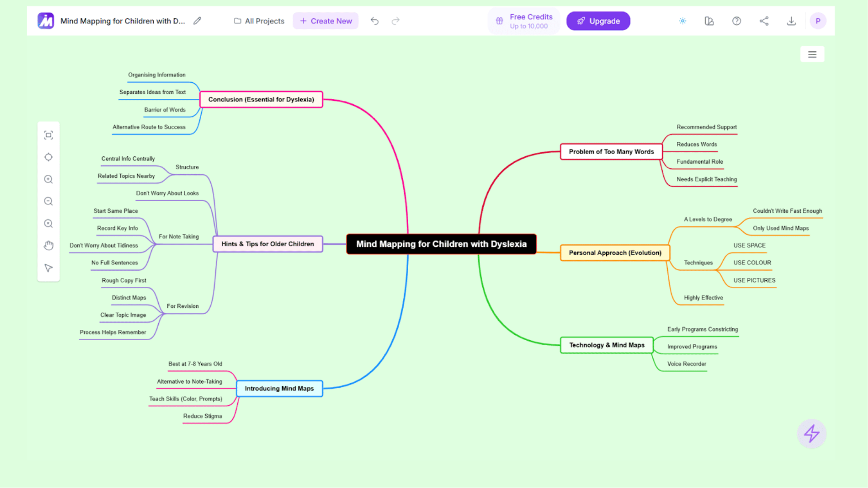Click the reset zoom icon

[x=48, y=223]
